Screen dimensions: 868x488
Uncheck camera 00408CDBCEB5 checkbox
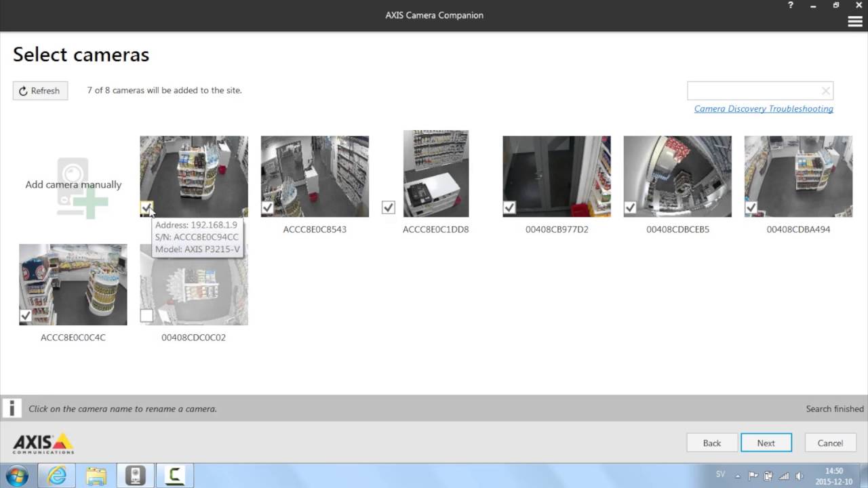pos(630,207)
